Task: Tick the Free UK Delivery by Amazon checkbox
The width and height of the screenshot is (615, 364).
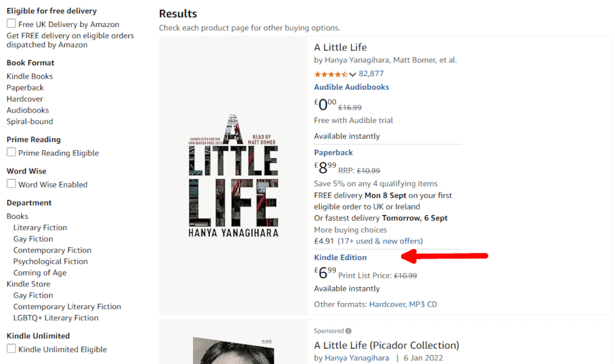Action: pyautogui.click(x=11, y=24)
